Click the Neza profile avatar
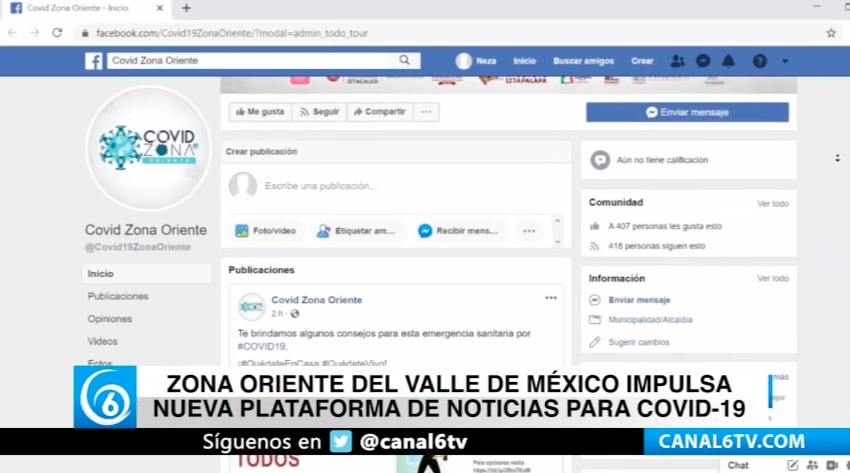This screenshot has height=473, width=850. click(x=463, y=61)
